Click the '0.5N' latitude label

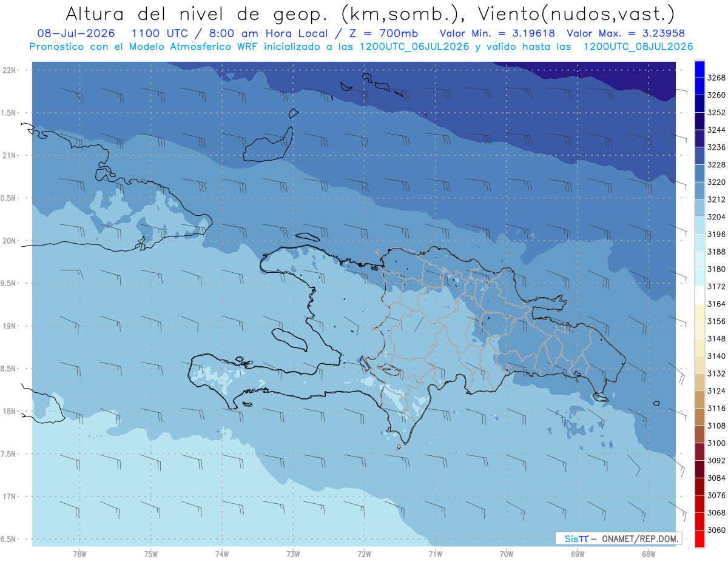coord(9,198)
